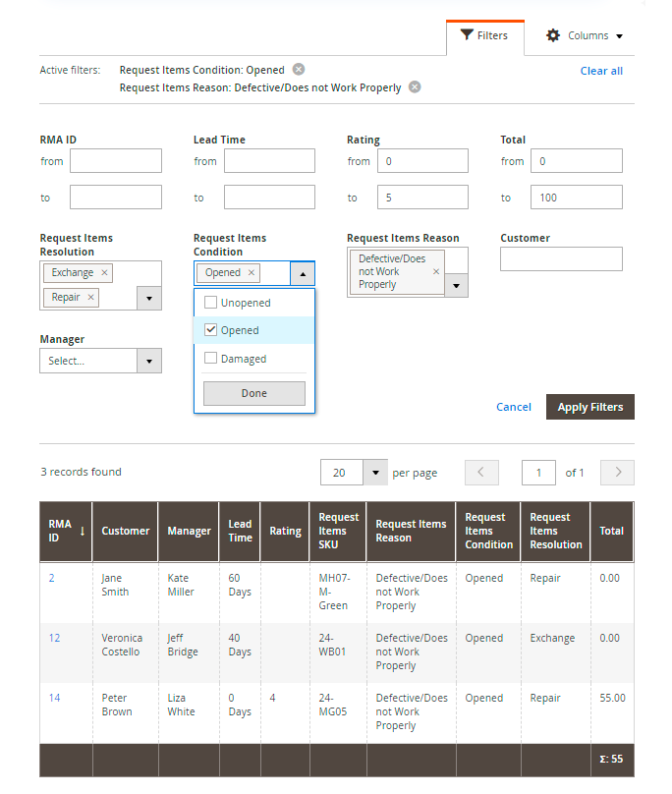Go to the previous page arrow

point(481,473)
